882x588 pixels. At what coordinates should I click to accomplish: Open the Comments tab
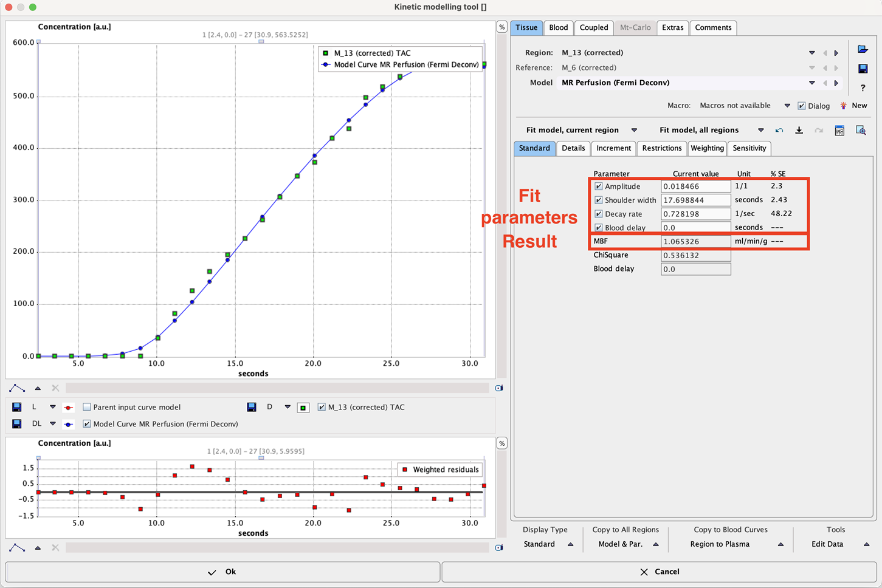713,27
